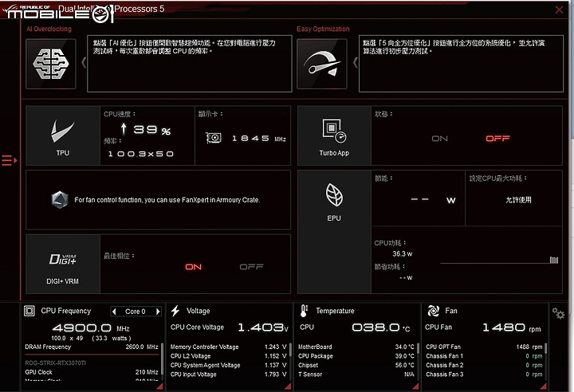Select next core with right arrow
The image size is (574, 392).
pyautogui.click(x=158, y=312)
